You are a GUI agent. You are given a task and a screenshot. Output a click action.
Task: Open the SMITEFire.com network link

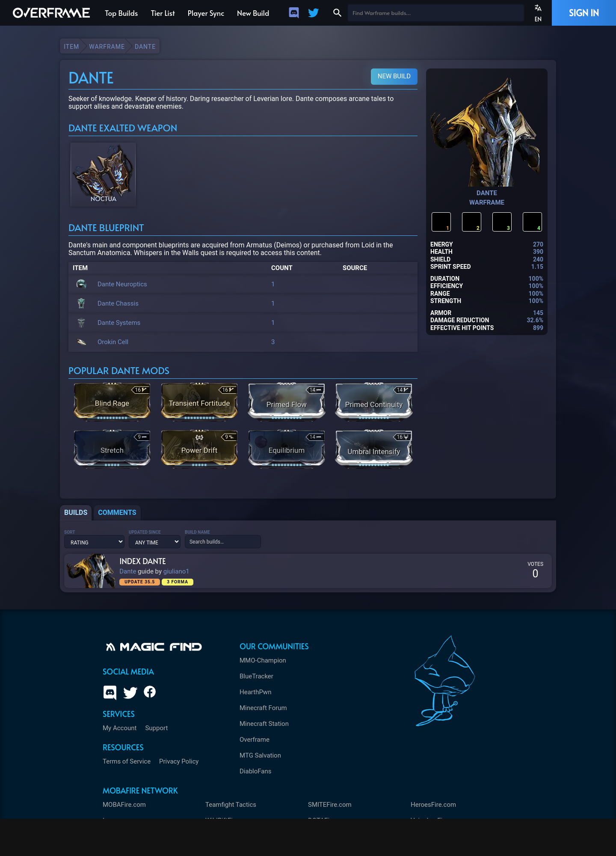(329, 805)
